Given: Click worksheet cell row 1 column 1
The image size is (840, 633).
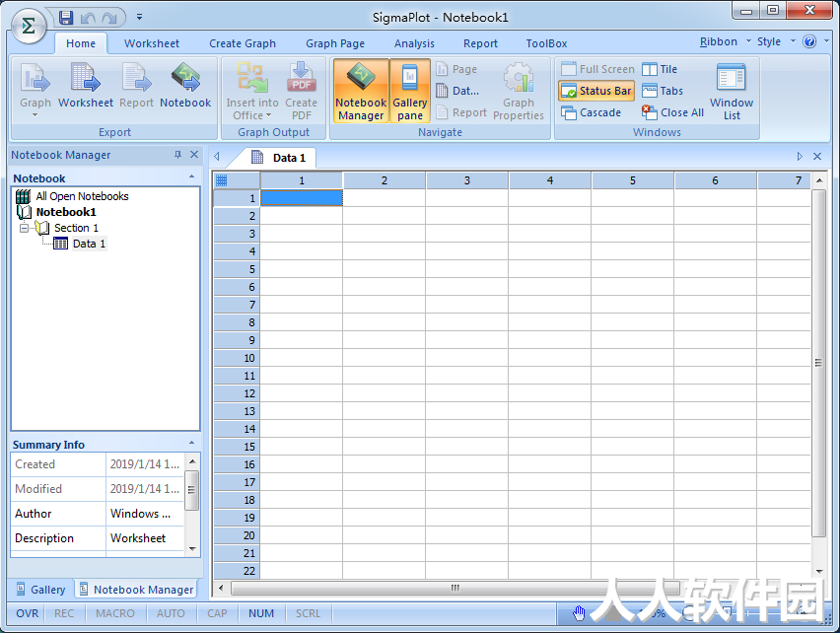Looking at the screenshot, I should pyautogui.click(x=302, y=198).
